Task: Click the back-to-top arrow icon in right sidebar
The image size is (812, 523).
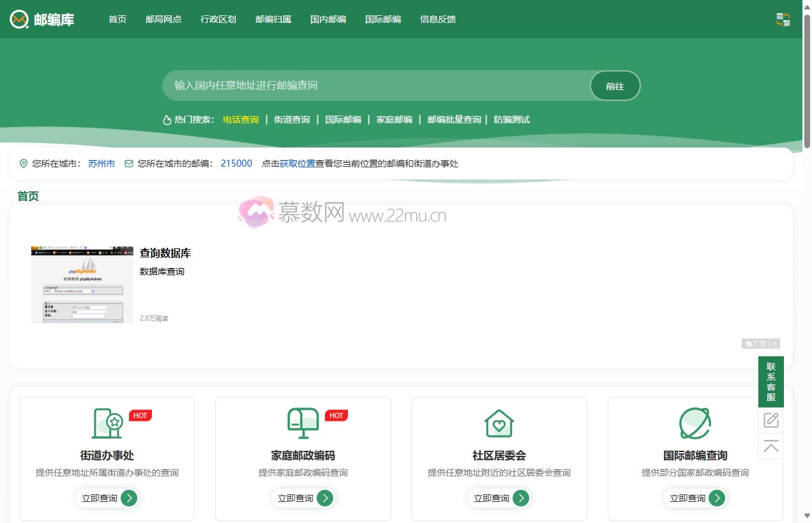Action: (771, 446)
